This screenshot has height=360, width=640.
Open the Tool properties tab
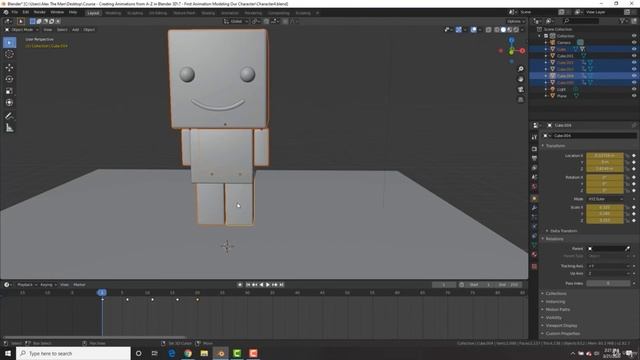click(534, 138)
